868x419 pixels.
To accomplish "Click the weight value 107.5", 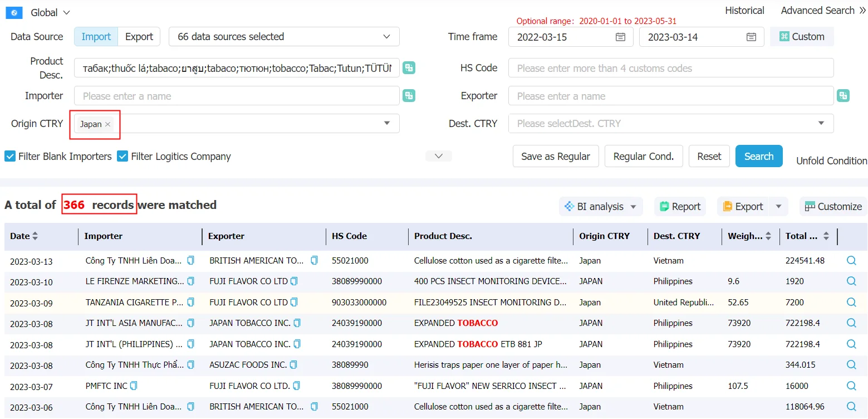I will pos(738,386).
